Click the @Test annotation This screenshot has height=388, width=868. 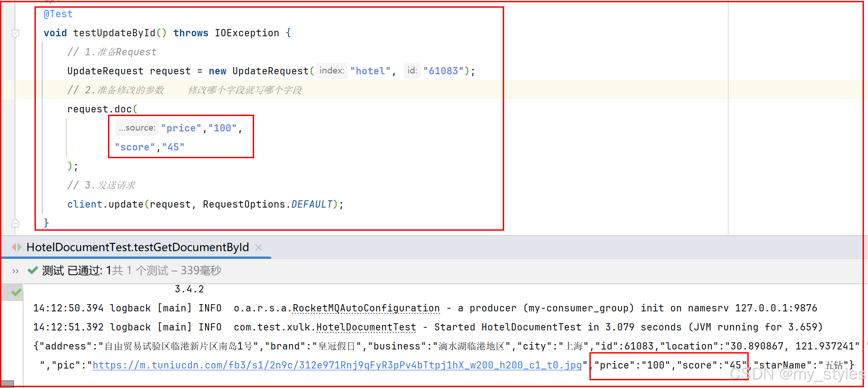pyautogui.click(x=58, y=14)
